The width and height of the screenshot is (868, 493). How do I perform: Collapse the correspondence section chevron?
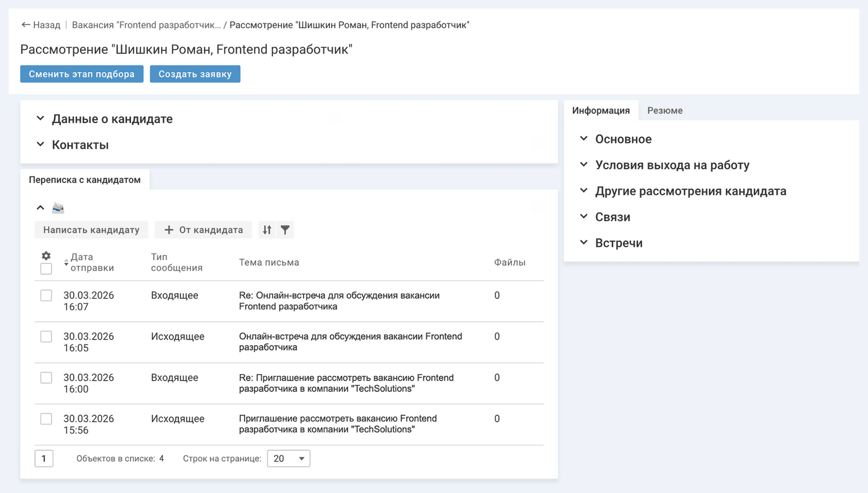pyautogui.click(x=40, y=208)
